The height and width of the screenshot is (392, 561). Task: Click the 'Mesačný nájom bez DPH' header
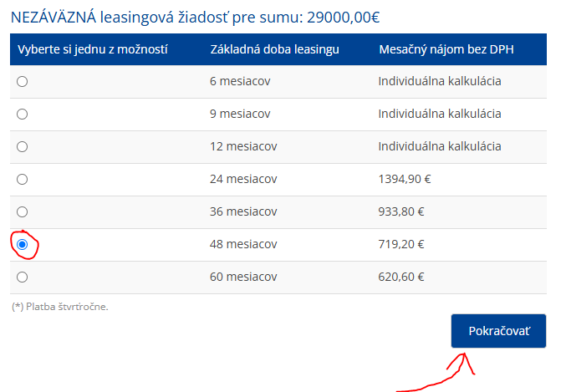tap(446, 49)
